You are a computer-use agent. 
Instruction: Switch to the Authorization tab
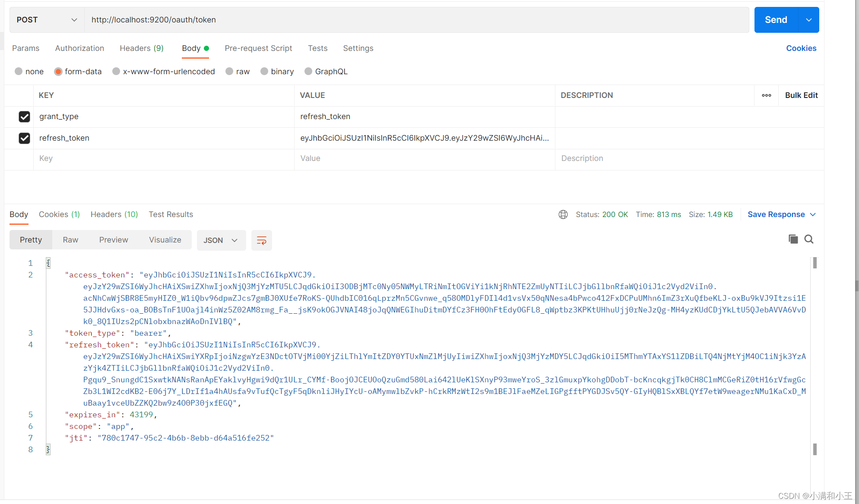click(79, 48)
